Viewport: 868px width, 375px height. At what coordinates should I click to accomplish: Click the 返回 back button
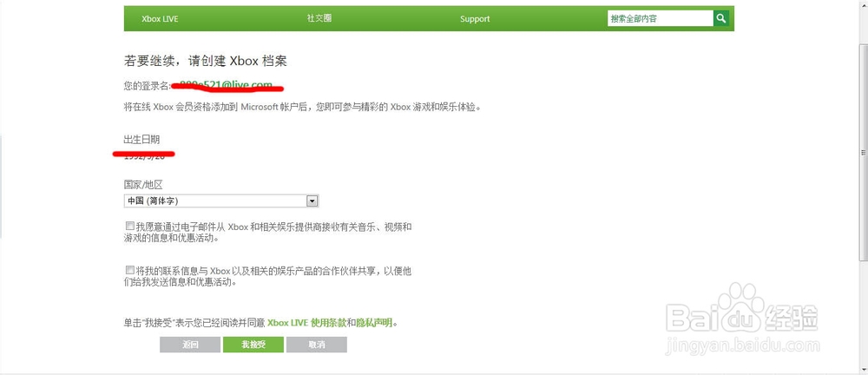(190, 345)
